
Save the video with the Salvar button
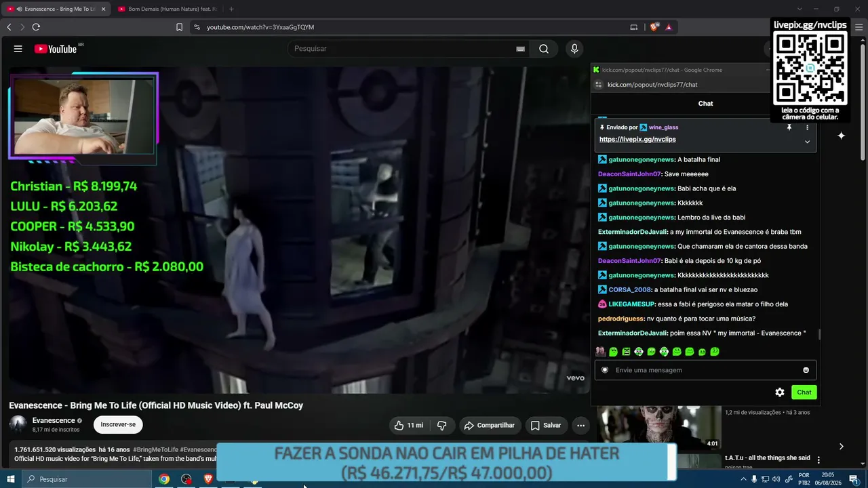tap(546, 426)
